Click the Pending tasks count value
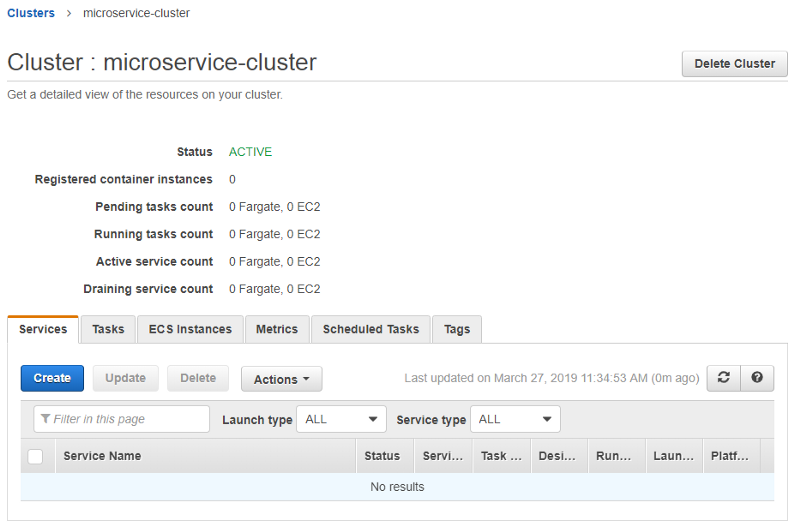The width and height of the screenshot is (800, 526). [x=274, y=207]
